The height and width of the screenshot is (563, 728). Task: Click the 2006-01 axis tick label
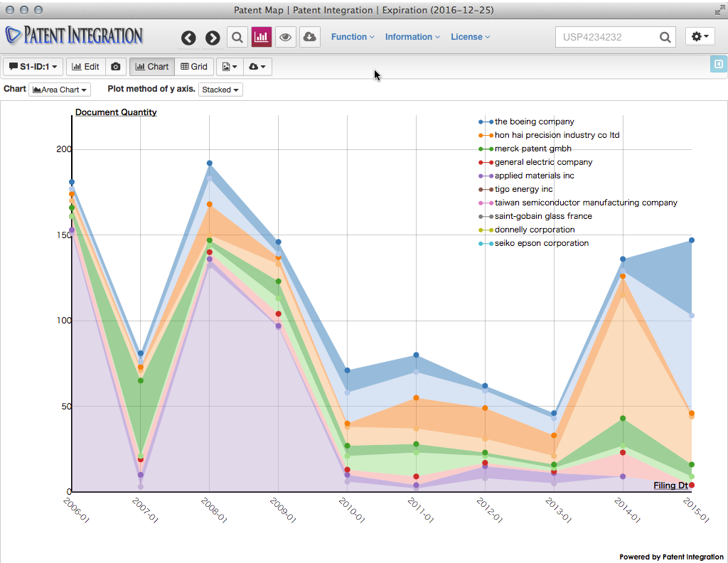[x=75, y=510]
